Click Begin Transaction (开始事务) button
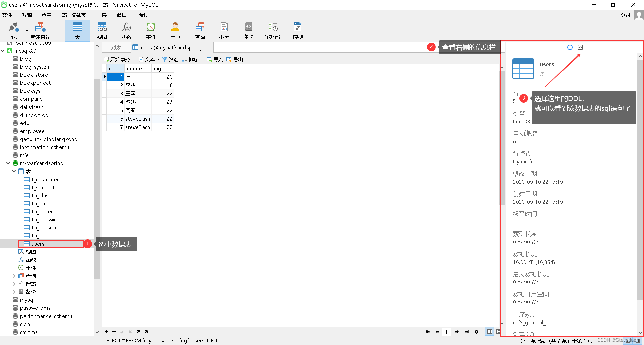The image size is (644, 345). point(117,59)
